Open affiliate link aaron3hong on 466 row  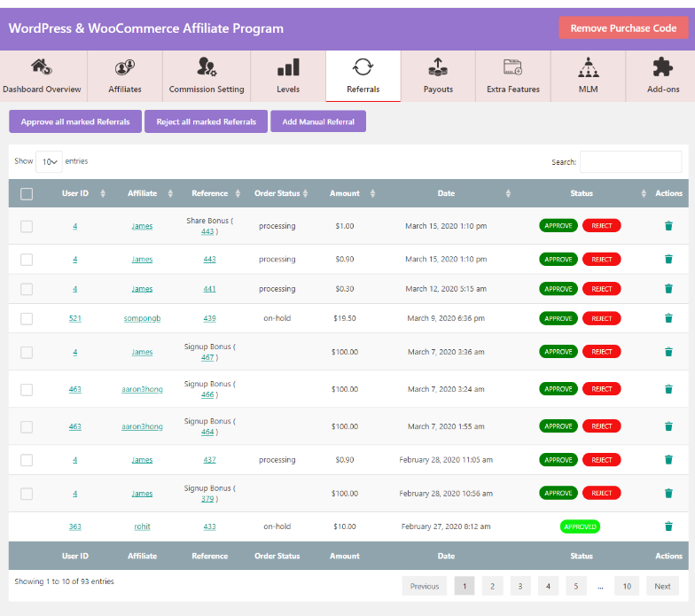coord(142,389)
